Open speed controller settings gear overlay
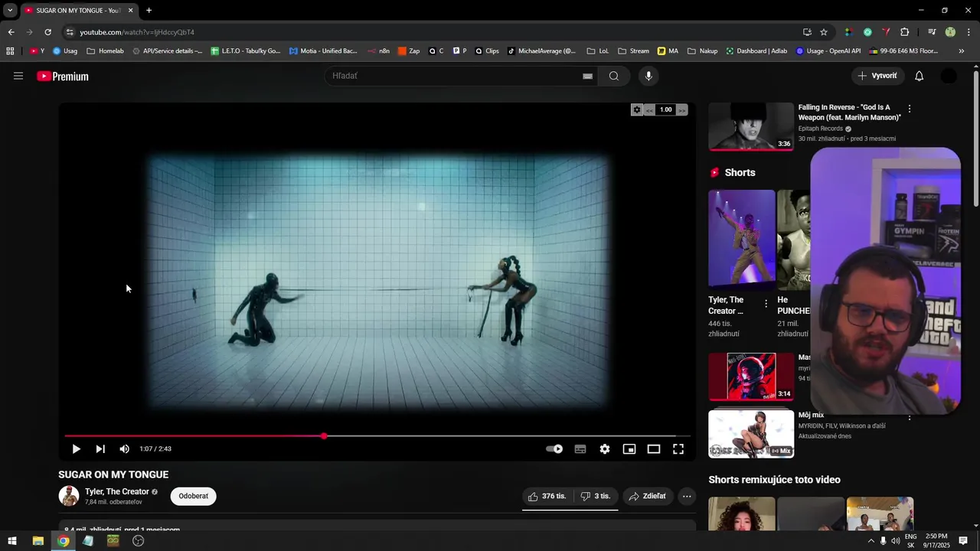Image resolution: width=980 pixels, height=551 pixels. (636, 109)
